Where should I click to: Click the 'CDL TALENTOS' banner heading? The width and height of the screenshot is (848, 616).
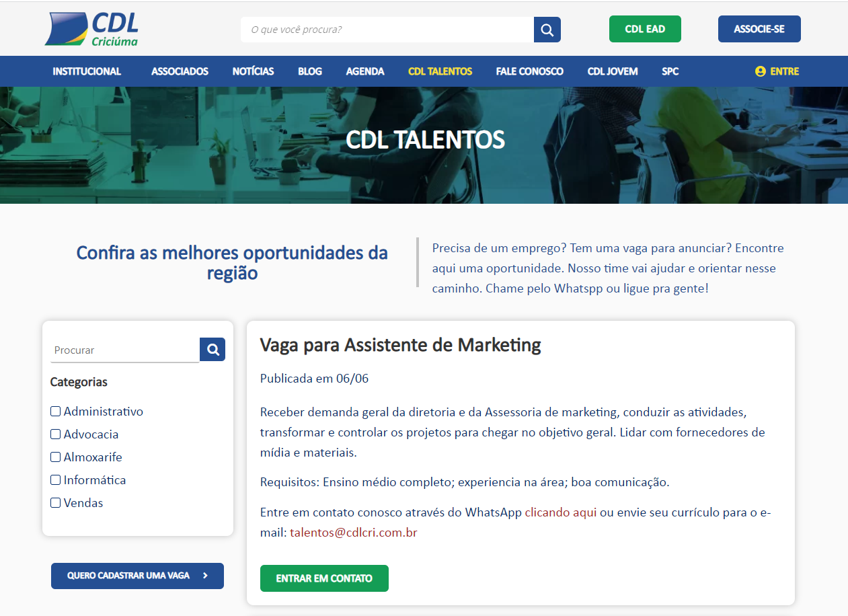click(x=425, y=139)
